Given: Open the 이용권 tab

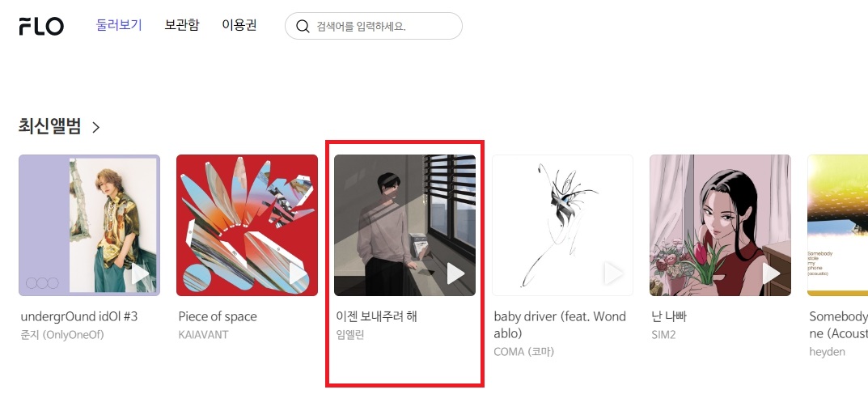Looking at the screenshot, I should click(x=239, y=25).
